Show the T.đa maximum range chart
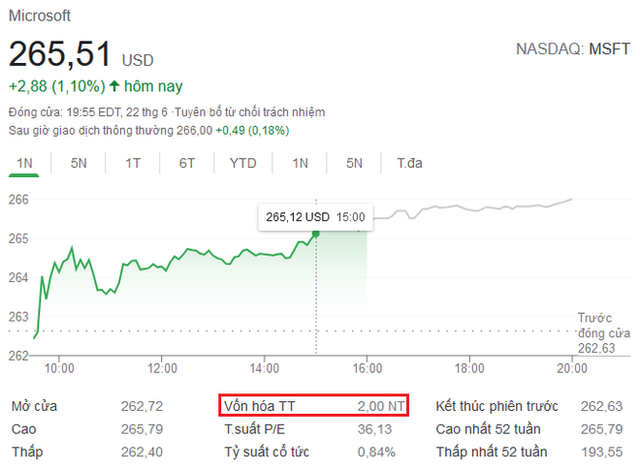Image resolution: width=640 pixels, height=469 pixels. 410,163
